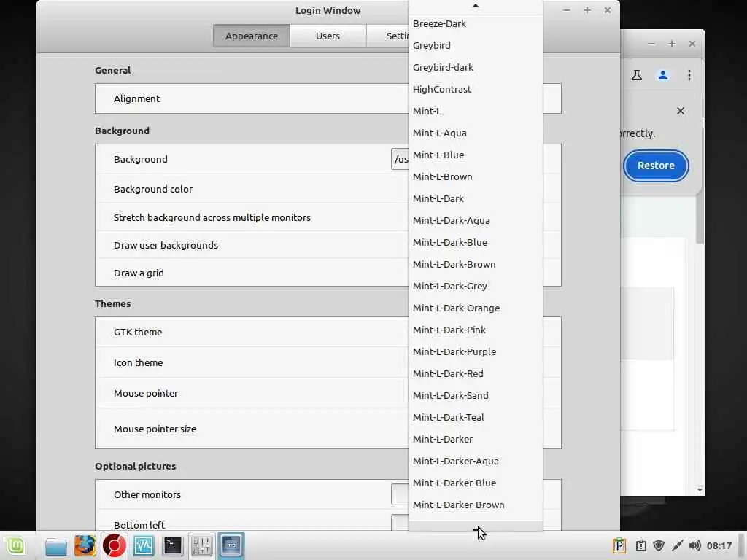Switch to the Appearance tab
Image resolution: width=747 pixels, height=560 pixels.
pyautogui.click(x=252, y=36)
